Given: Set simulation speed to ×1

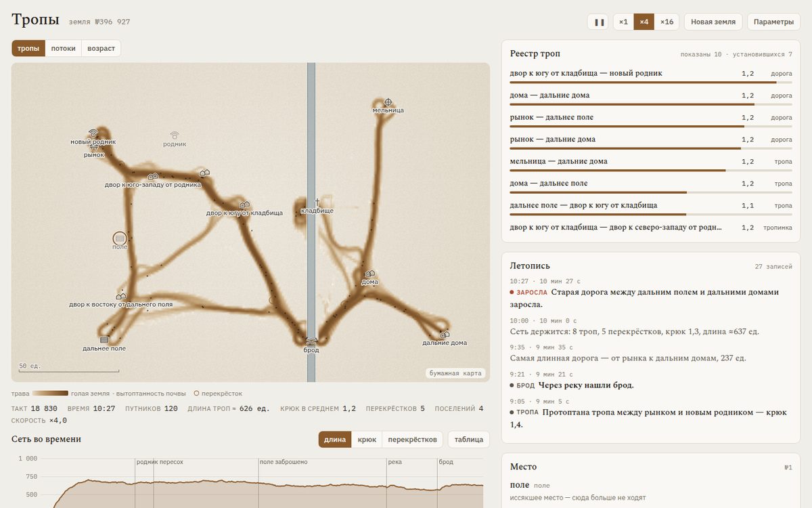Looking at the screenshot, I should point(623,22).
